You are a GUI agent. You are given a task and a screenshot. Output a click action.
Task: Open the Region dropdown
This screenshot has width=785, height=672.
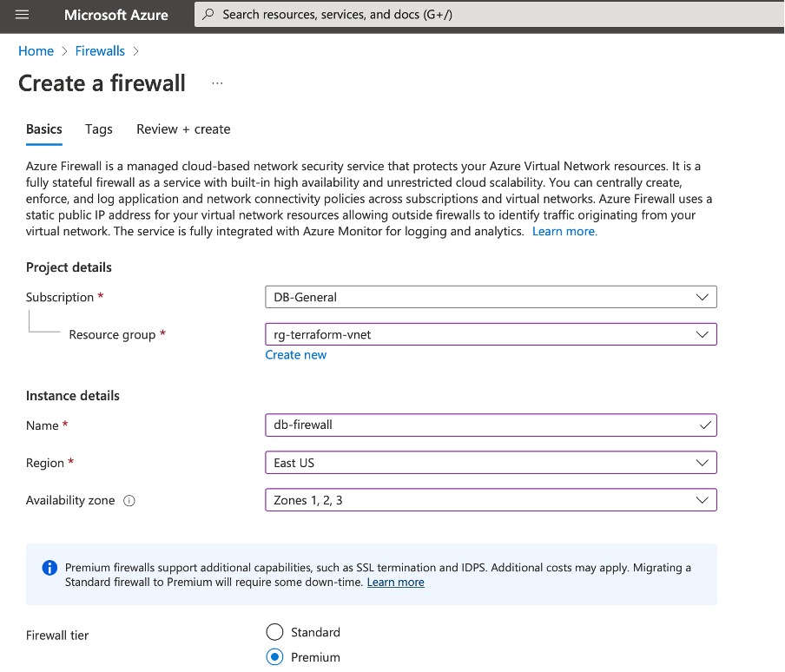coord(491,463)
